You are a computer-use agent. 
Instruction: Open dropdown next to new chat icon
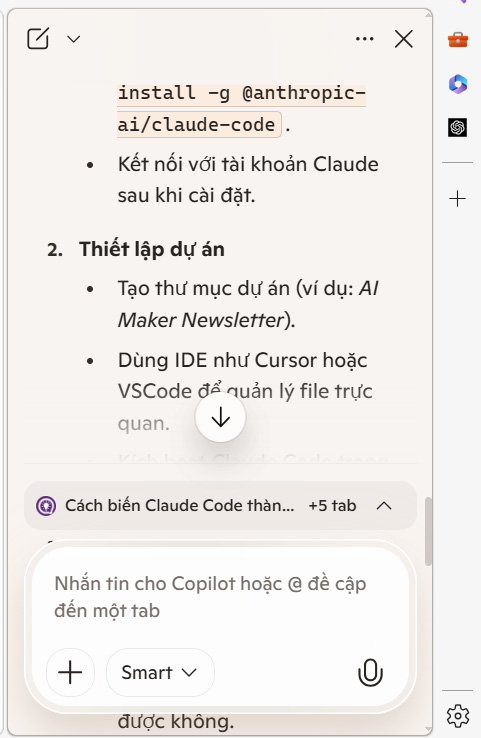click(73, 39)
